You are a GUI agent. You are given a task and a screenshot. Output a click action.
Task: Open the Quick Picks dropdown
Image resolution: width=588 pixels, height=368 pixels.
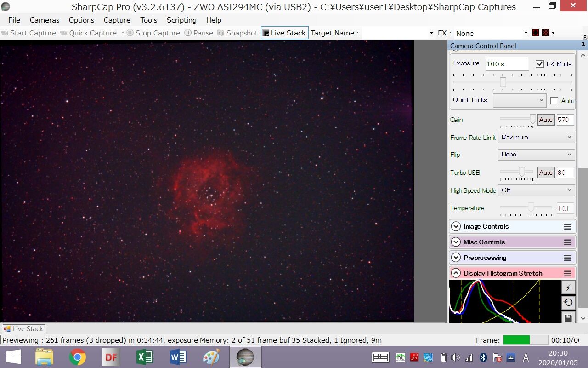point(519,100)
